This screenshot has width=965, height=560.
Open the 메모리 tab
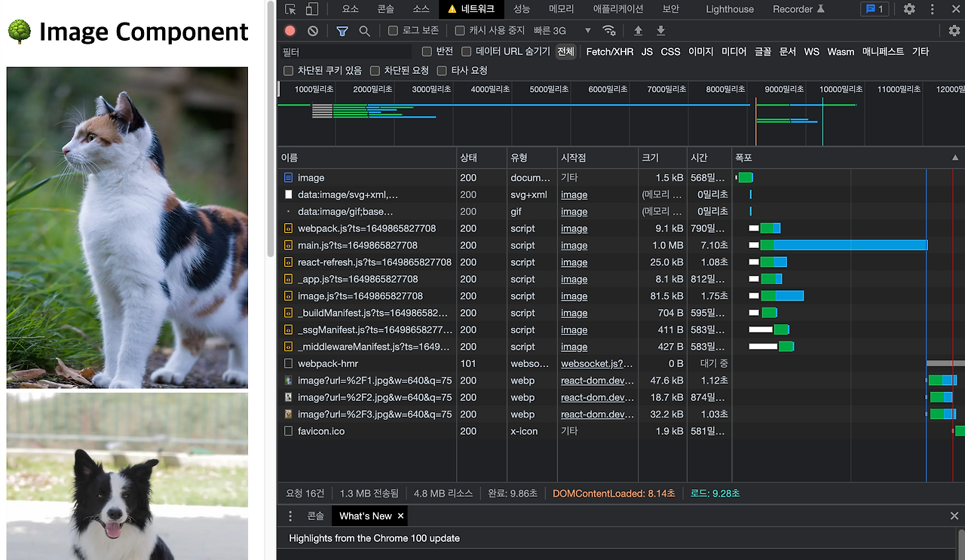561,9
